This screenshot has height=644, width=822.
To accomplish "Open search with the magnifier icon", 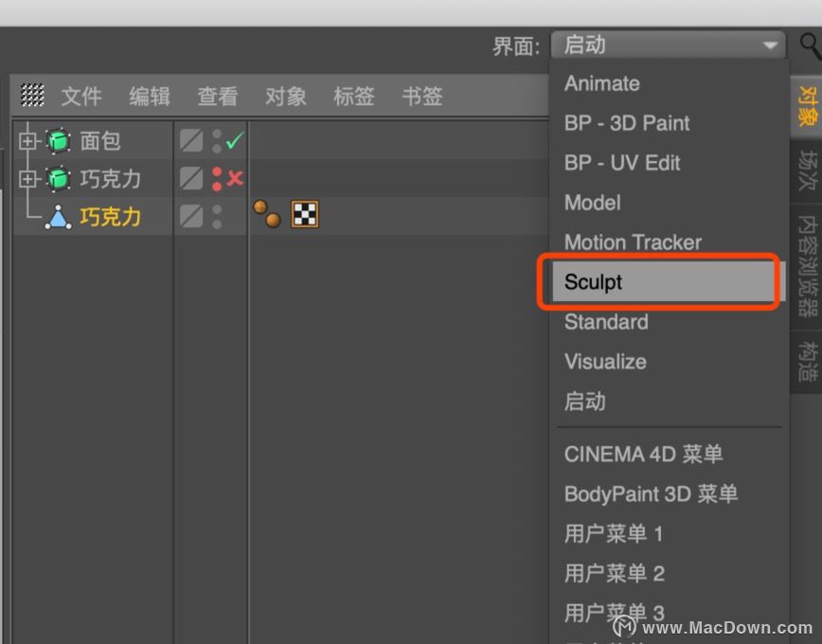I will 811,46.
